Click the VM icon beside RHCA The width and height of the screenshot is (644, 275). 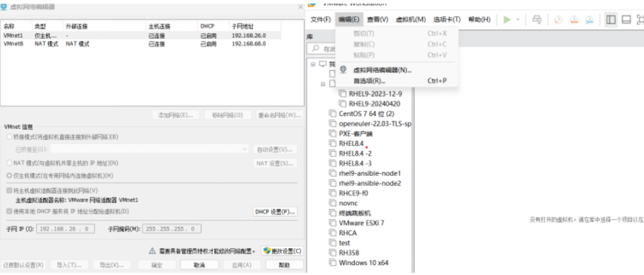333,233
